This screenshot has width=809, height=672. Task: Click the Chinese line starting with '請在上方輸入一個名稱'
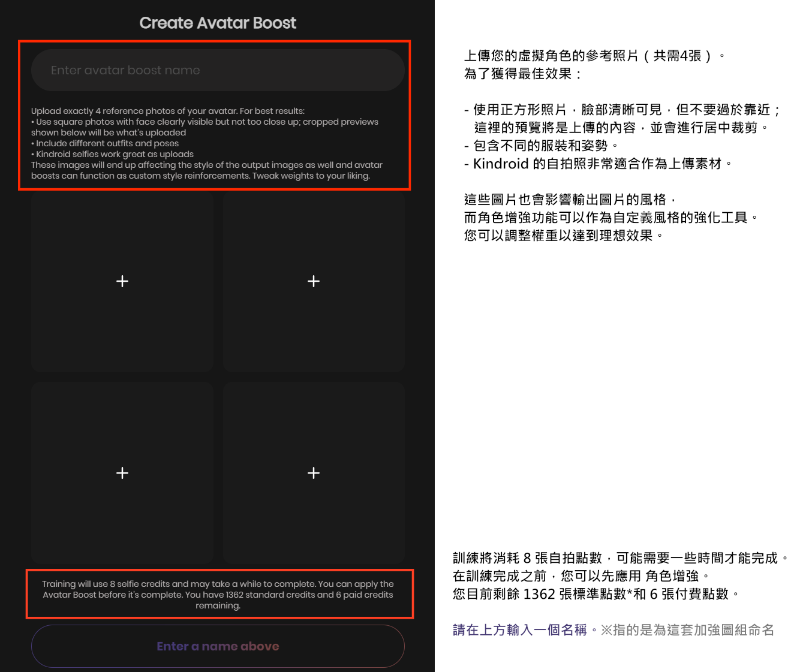613,630
